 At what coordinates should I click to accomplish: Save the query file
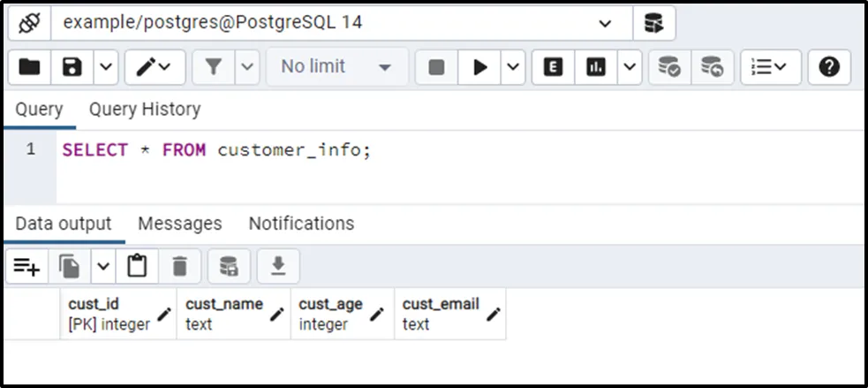point(72,67)
